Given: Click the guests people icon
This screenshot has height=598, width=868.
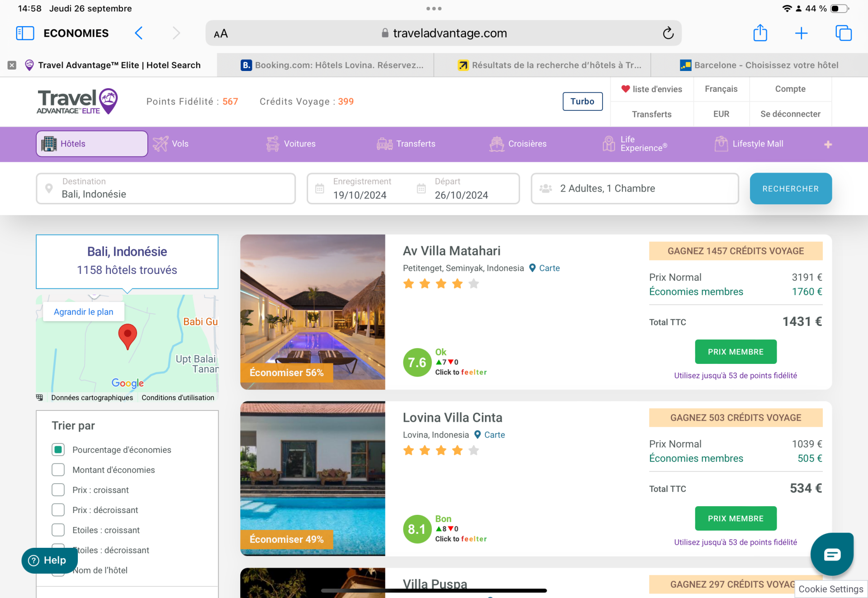Looking at the screenshot, I should (x=546, y=188).
